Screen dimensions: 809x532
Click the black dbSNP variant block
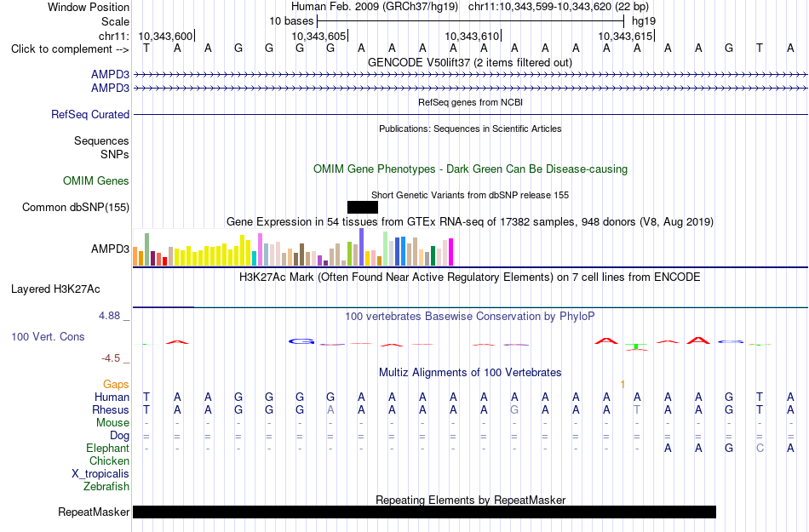click(363, 207)
